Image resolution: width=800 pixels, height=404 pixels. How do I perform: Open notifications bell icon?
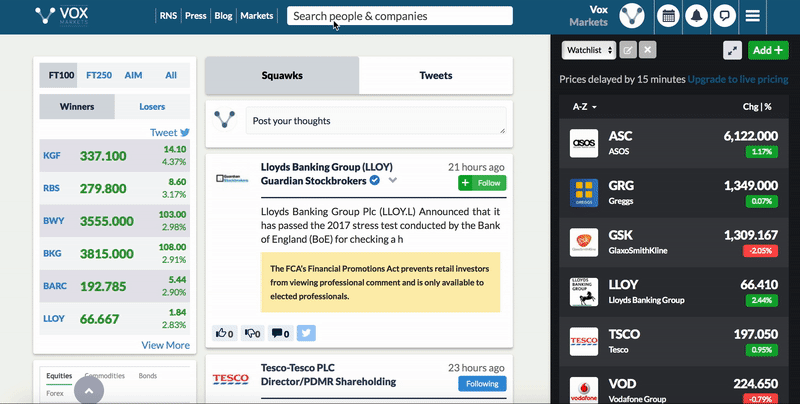point(696,16)
